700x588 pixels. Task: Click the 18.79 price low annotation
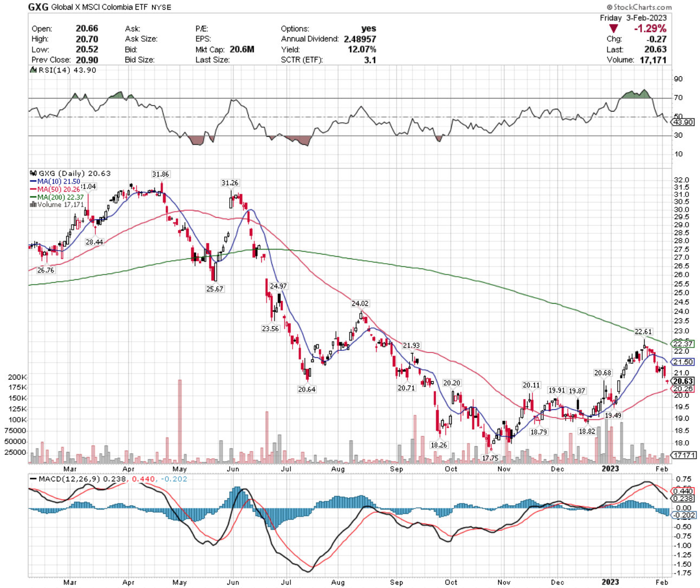click(x=539, y=432)
